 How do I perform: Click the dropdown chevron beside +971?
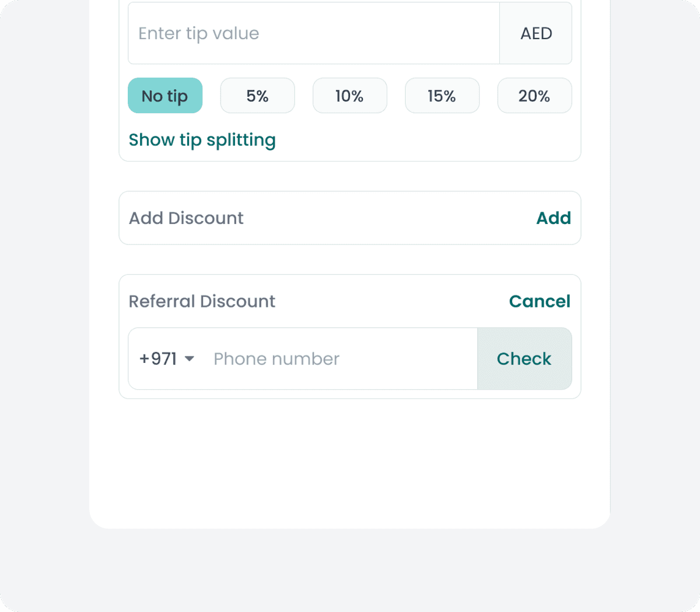coord(189,359)
